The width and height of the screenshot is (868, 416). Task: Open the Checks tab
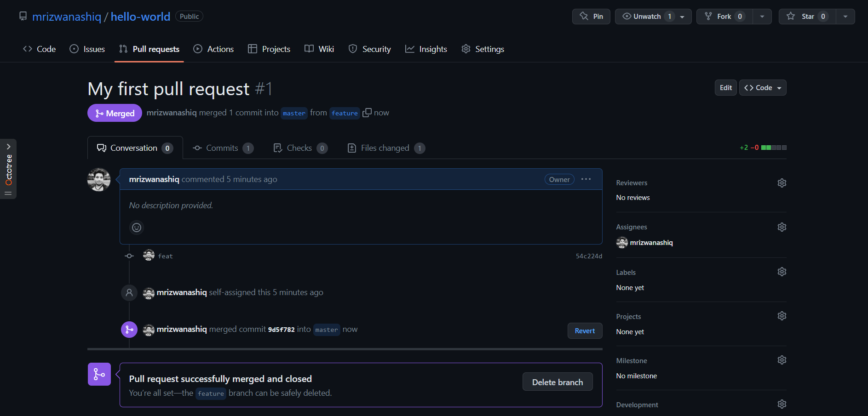click(x=300, y=148)
